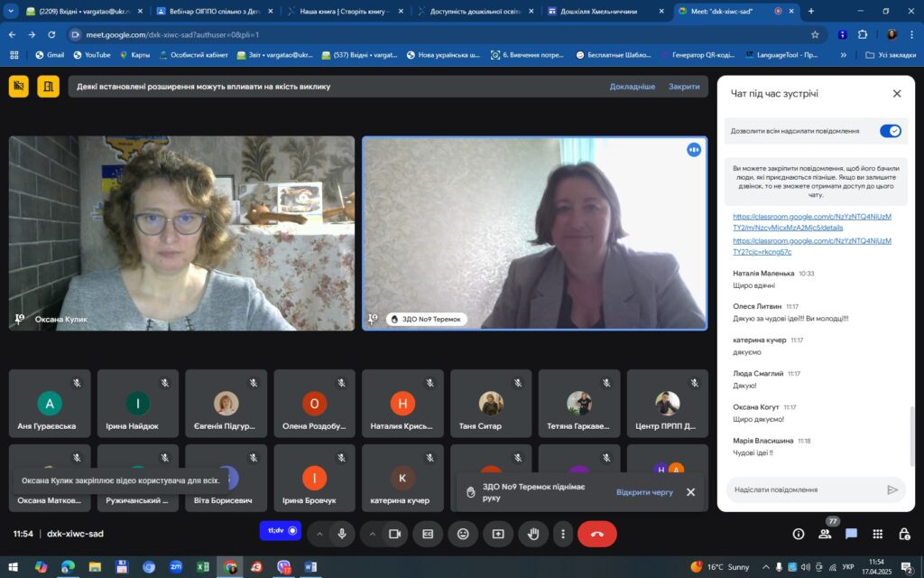
Task: Open host controls lock icon
Action: click(x=904, y=534)
